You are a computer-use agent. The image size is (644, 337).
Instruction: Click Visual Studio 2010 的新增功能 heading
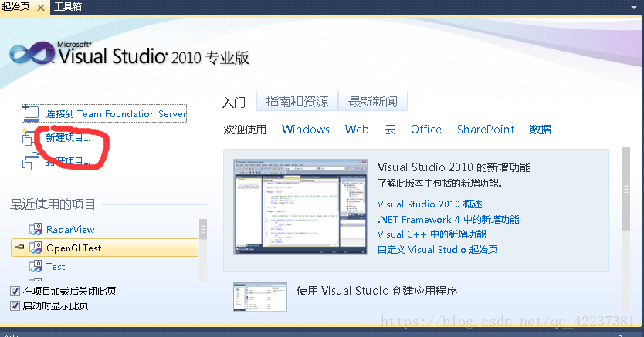tap(454, 167)
